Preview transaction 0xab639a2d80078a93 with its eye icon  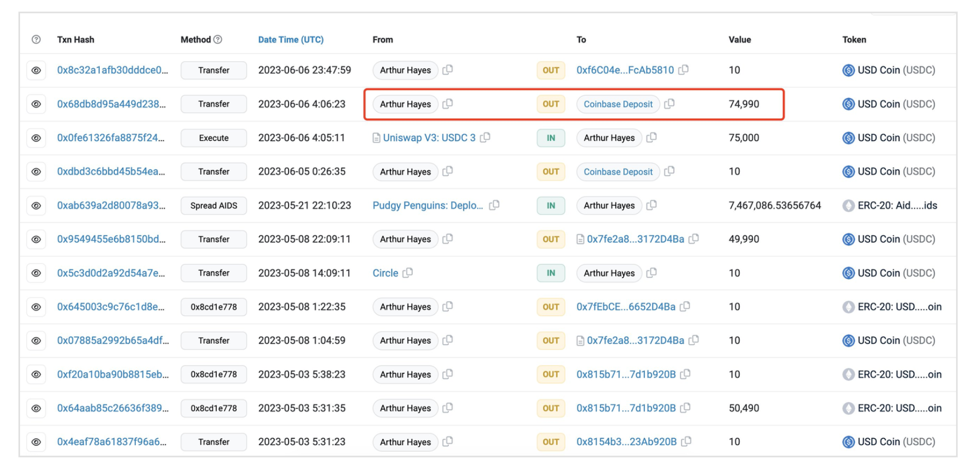(x=36, y=206)
